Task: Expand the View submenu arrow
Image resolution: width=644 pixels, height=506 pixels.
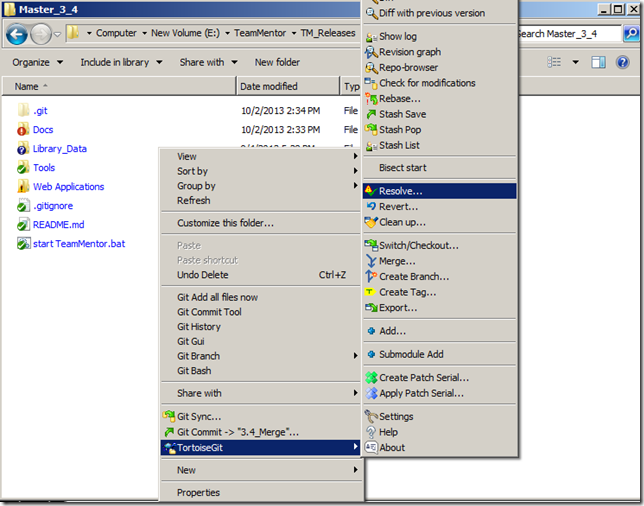Action: coord(355,156)
